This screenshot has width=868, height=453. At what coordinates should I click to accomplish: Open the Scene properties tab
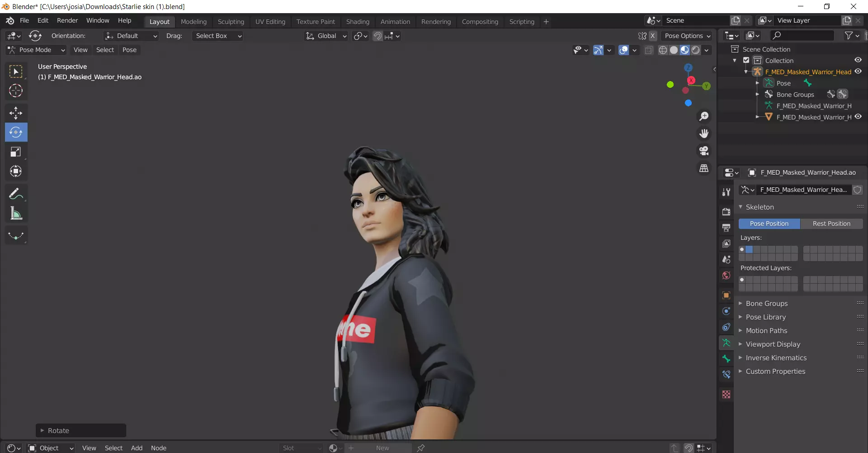click(x=726, y=259)
